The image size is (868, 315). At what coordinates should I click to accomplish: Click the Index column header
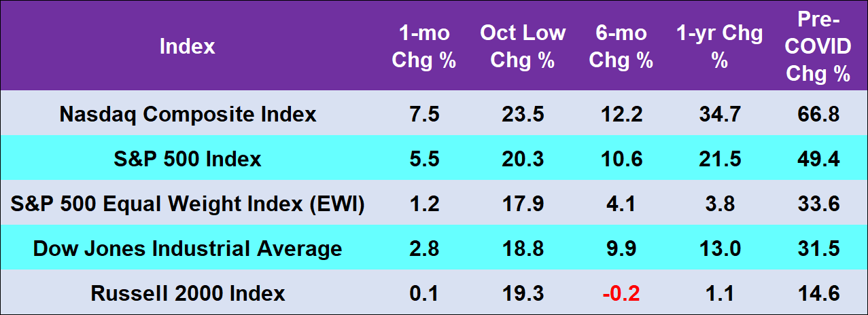187,46
